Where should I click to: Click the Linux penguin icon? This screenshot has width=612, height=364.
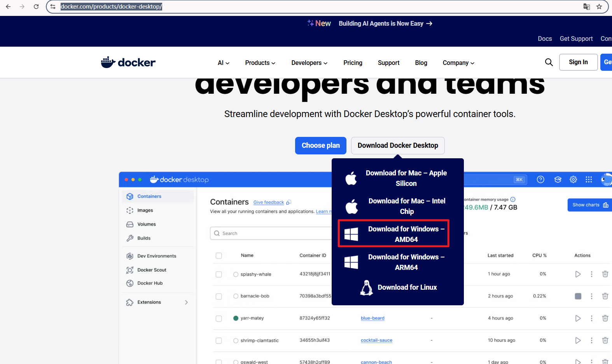(366, 288)
